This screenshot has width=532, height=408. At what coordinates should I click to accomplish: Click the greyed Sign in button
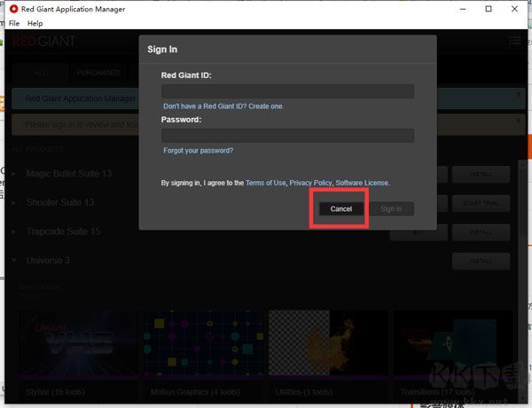pyautogui.click(x=391, y=208)
